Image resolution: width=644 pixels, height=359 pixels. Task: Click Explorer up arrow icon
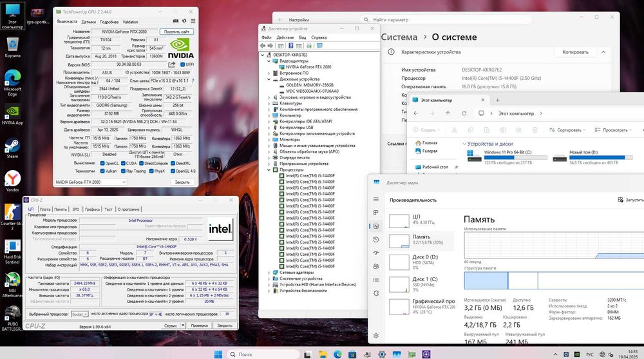tap(448, 113)
